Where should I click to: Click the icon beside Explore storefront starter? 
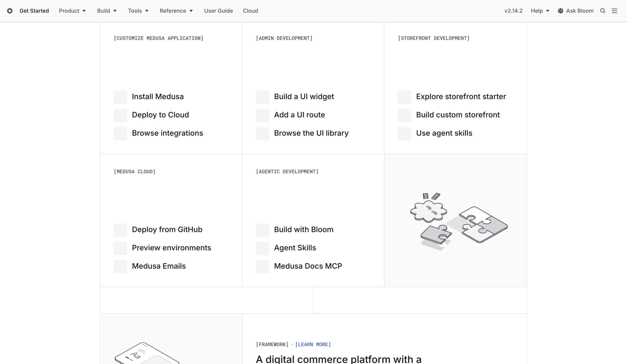(x=404, y=97)
